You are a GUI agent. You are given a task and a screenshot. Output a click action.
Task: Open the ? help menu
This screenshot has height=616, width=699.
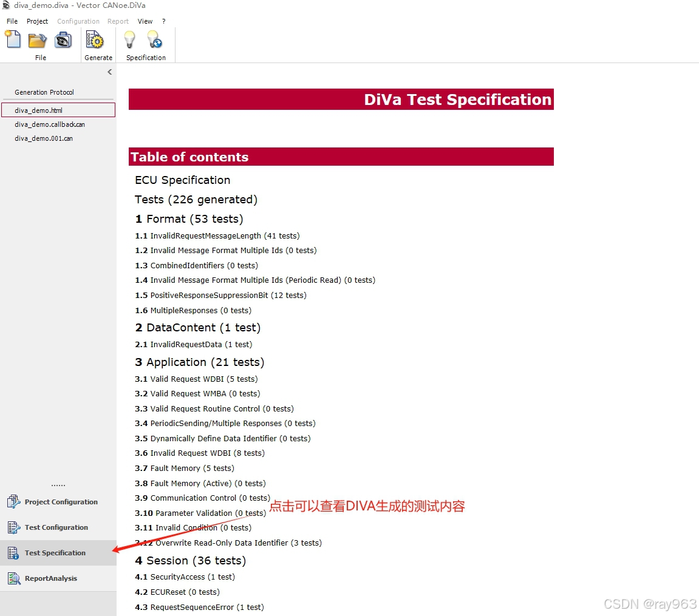[163, 21]
